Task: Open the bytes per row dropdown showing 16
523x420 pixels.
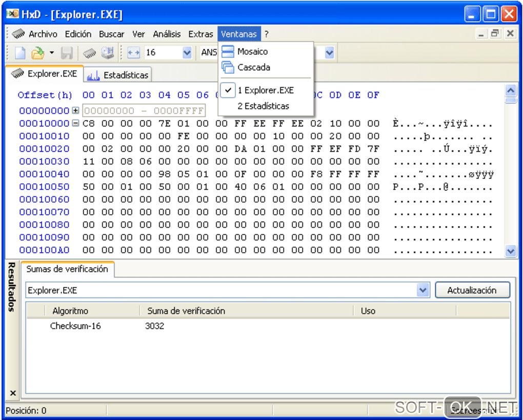Action: 187,53
